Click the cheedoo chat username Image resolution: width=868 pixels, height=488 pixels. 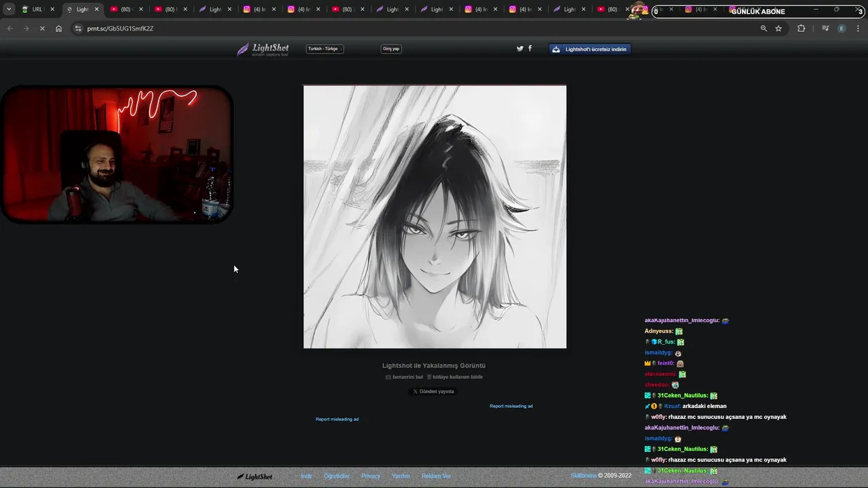(657, 385)
